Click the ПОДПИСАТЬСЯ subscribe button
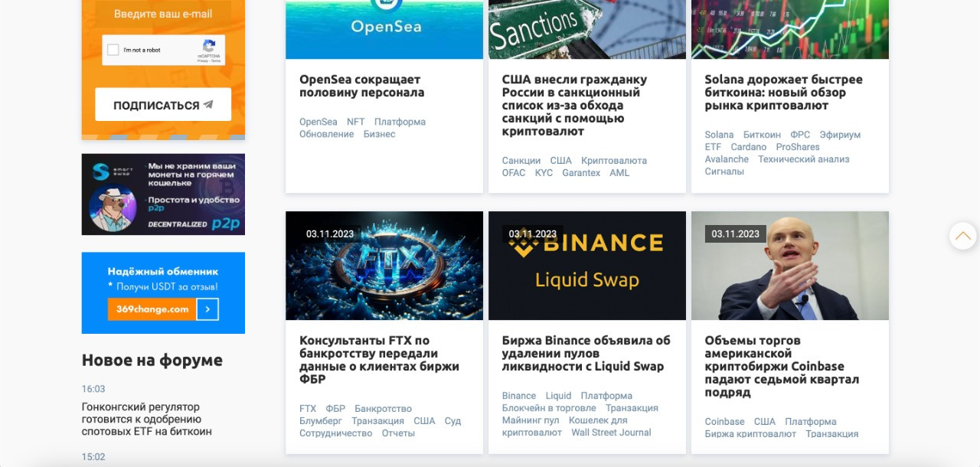This screenshot has height=467, width=980. [163, 105]
